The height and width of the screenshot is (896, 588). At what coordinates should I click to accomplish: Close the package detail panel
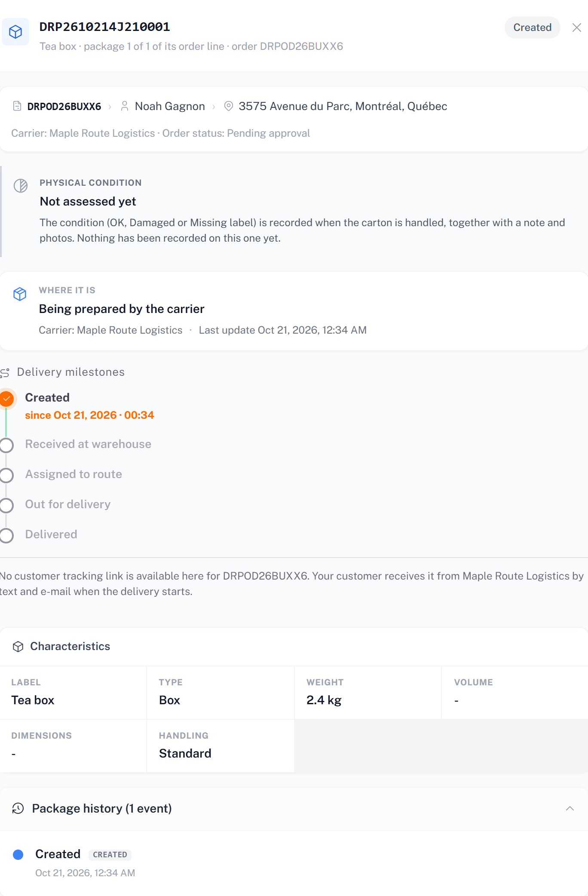coord(577,28)
